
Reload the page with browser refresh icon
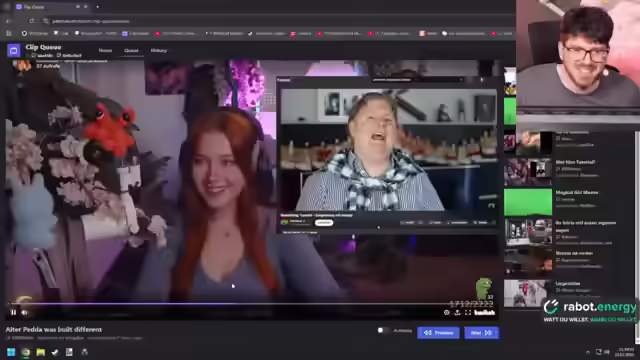31,21
